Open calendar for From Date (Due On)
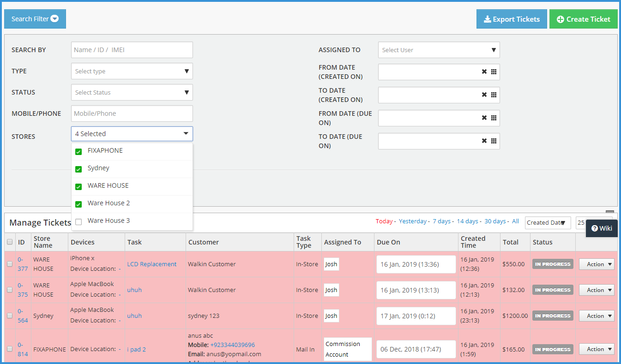 pyautogui.click(x=494, y=118)
